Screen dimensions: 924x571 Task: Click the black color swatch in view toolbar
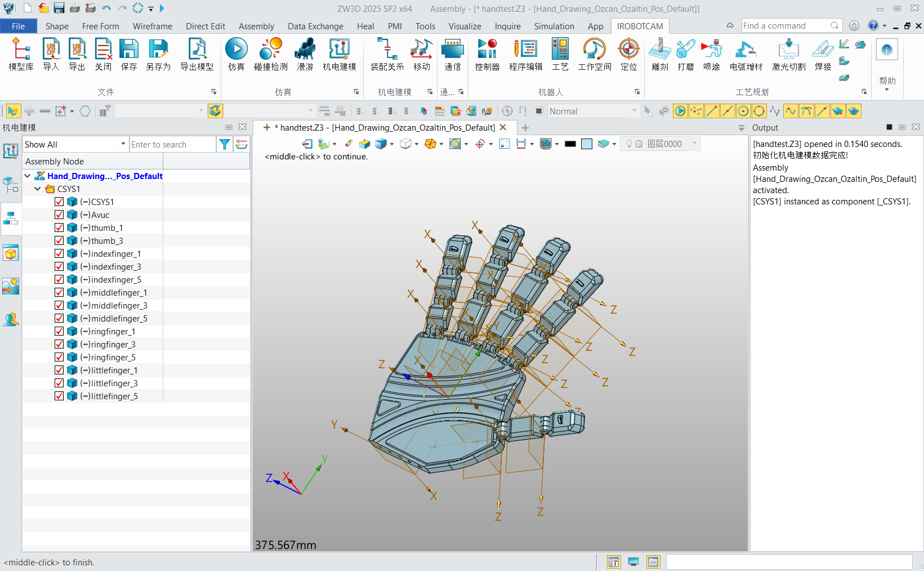click(x=570, y=144)
